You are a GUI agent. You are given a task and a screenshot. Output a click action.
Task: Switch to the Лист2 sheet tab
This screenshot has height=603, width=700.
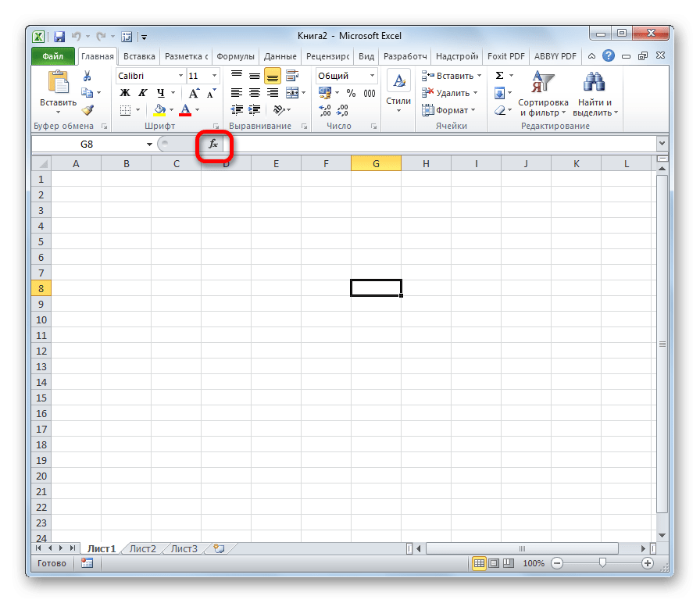[x=143, y=548]
